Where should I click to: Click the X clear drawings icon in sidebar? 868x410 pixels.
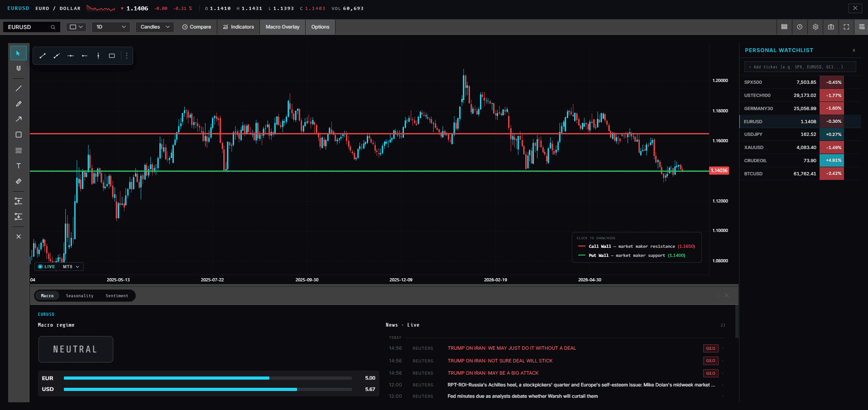pos(19,236)
